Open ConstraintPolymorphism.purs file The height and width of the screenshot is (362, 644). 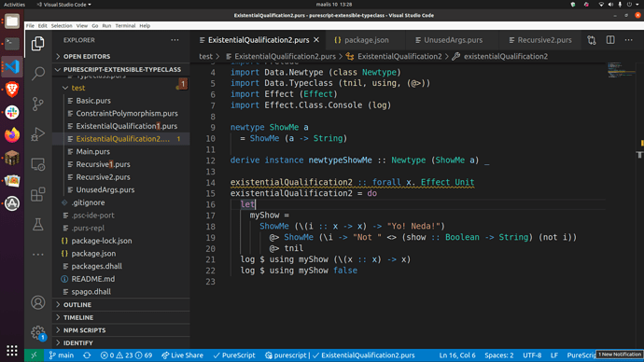[x=127, y=114]
